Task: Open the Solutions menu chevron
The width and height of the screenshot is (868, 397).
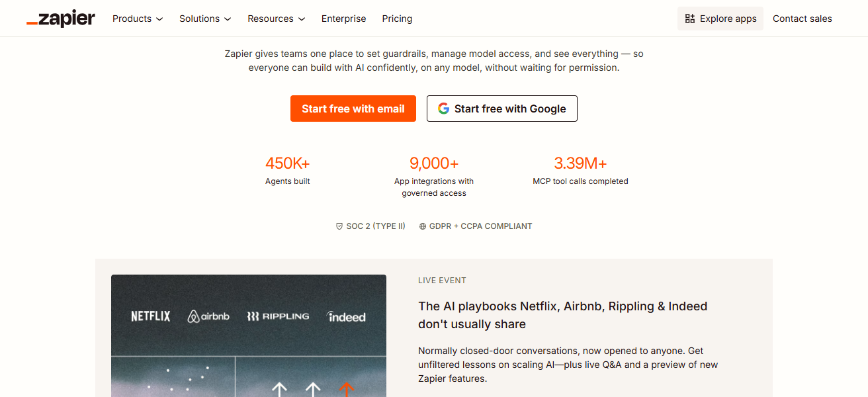Action: tap(205, 19)
